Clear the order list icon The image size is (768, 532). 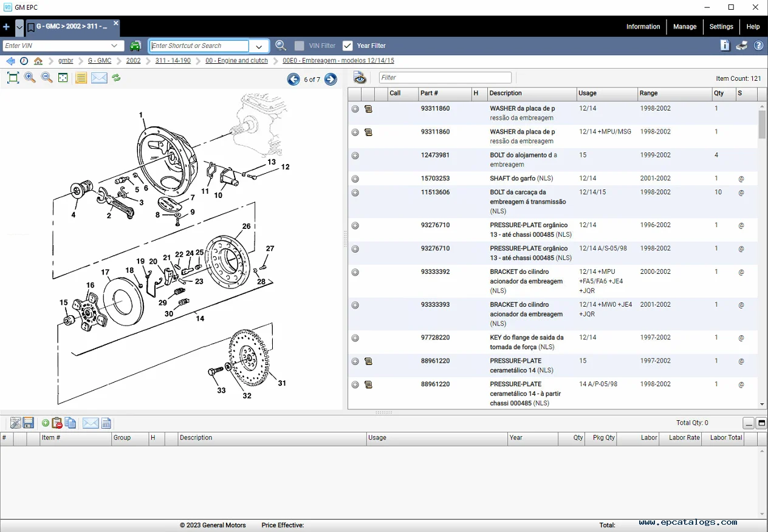(x=15, y=423)
